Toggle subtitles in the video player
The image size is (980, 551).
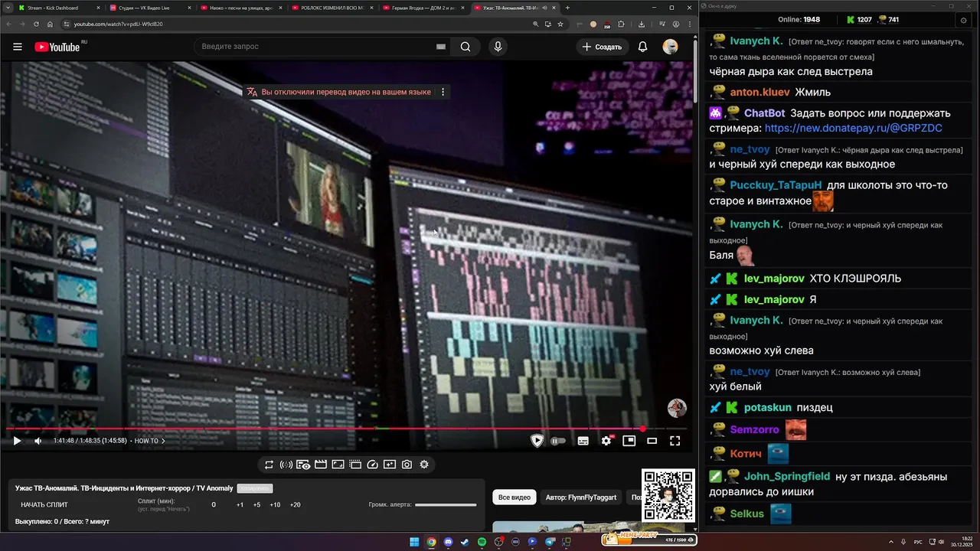(x=583, y=441)
